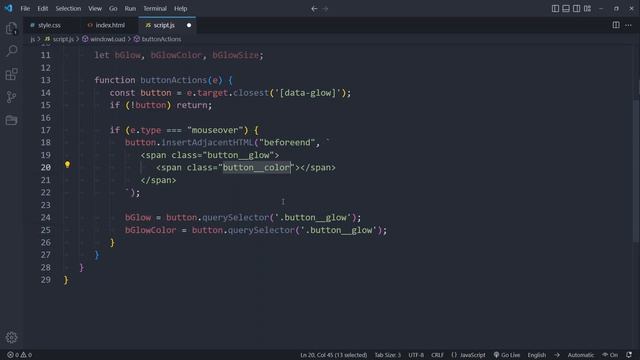Screen dimensions: 640x360
Task: Open the Manage gear in activity bar
Action: pos(11,337)
